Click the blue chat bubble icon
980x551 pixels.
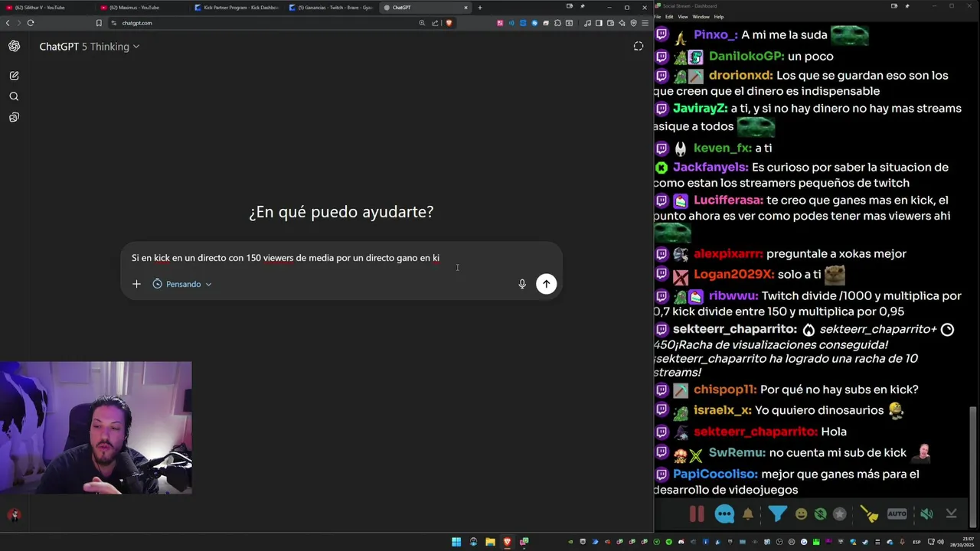[724, 514]
